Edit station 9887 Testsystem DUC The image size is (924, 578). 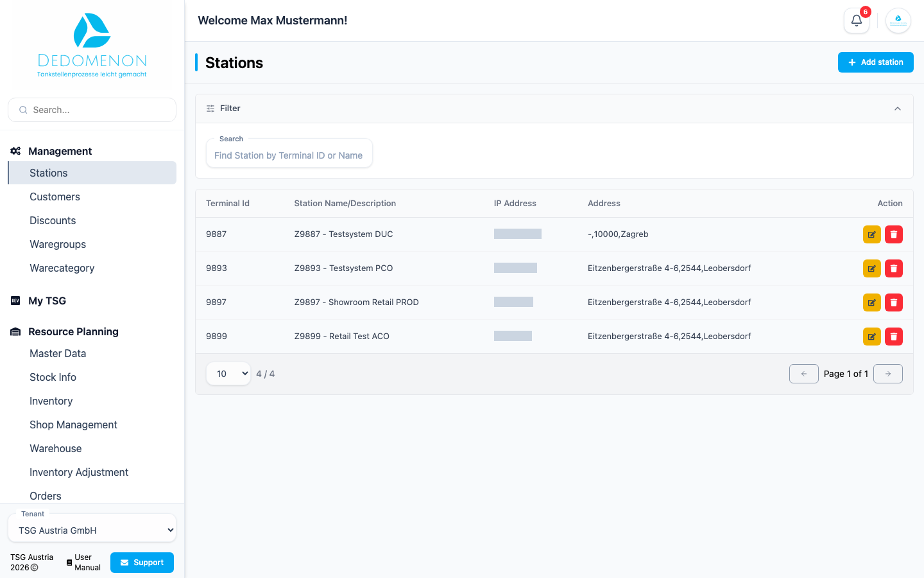pyautogui.click(x=872, y=234)
